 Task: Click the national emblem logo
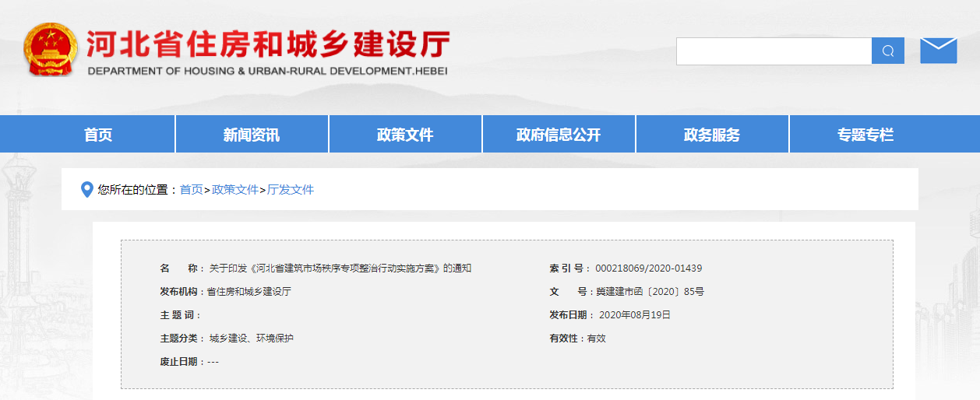pos(51,49)
